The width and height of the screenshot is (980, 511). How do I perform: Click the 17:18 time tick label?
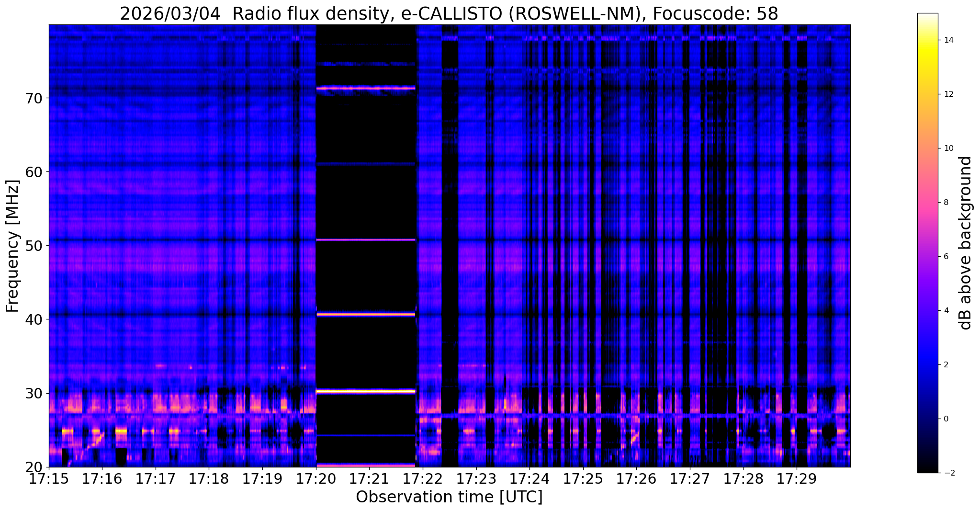[209, 479]
